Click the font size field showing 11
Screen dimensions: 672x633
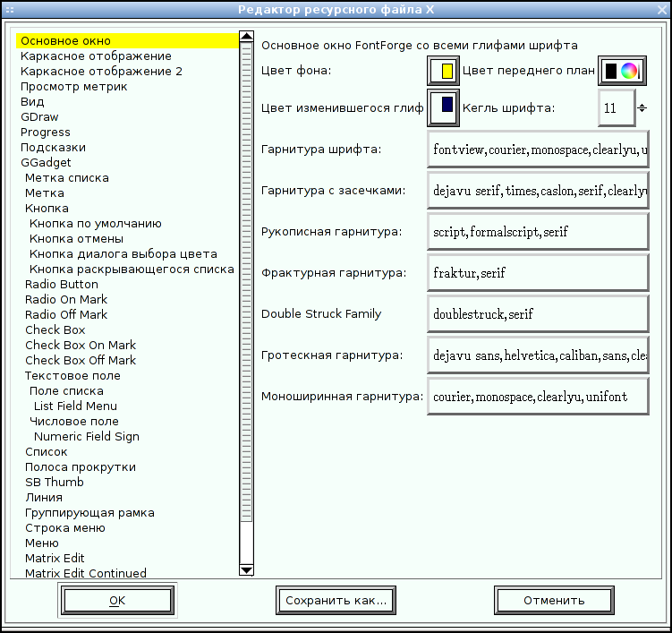[x=617, y=107]
